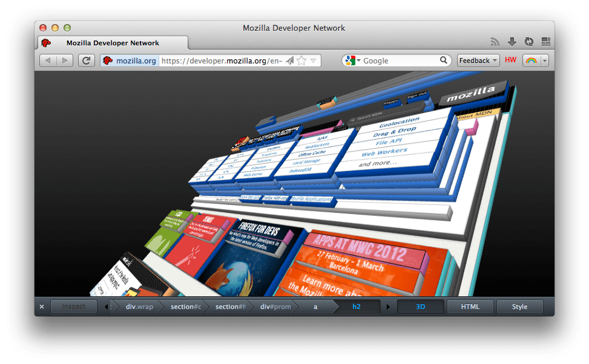Open the tab groups grid icon
Viewport: 589px width, 364px height.
pyautogui.click(x=545, y=42)
